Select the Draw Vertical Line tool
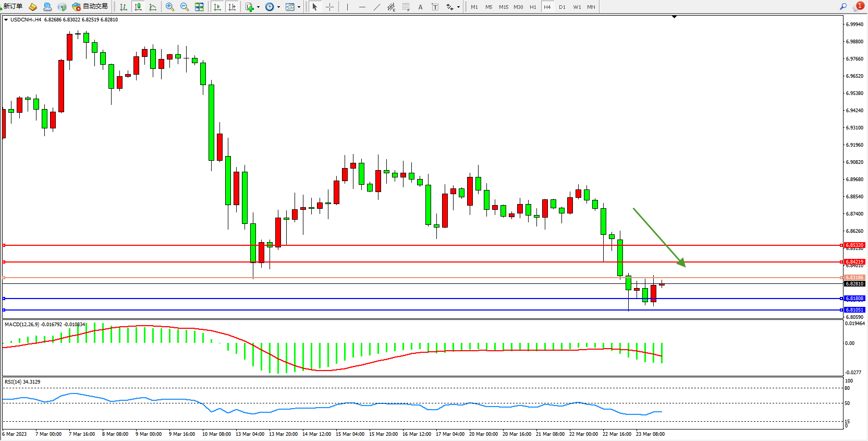868x441 pixels. 347,7
